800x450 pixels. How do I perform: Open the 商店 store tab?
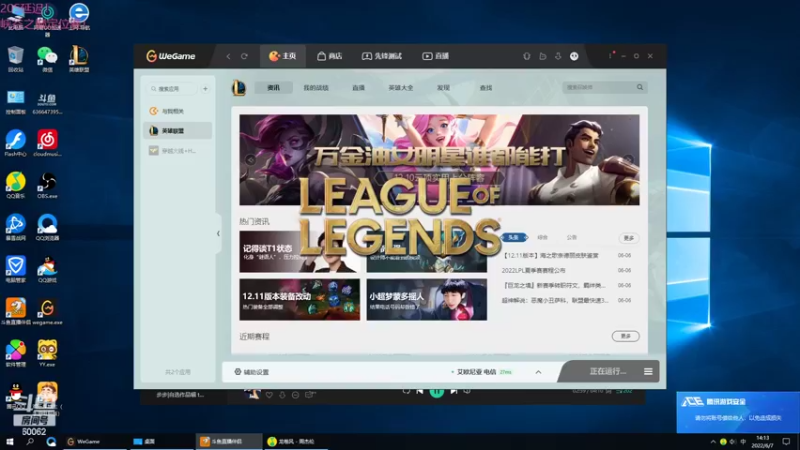[x=330, y=56]
